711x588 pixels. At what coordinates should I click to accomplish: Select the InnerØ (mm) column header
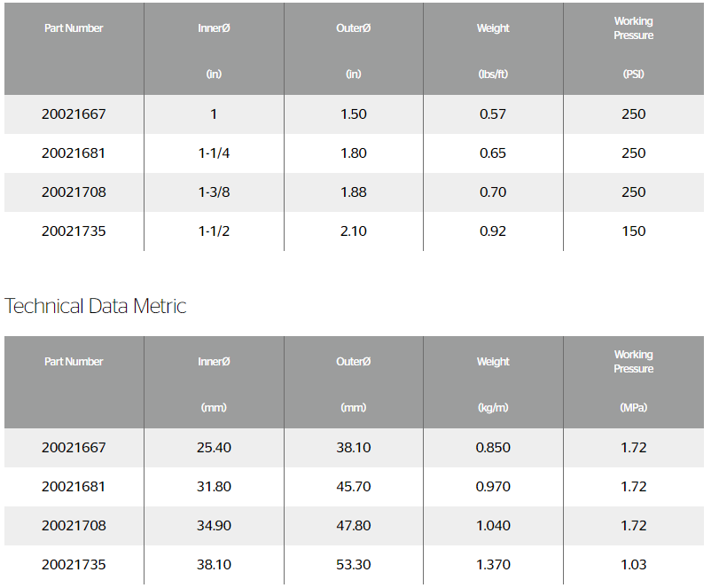(x=214, y=382)
